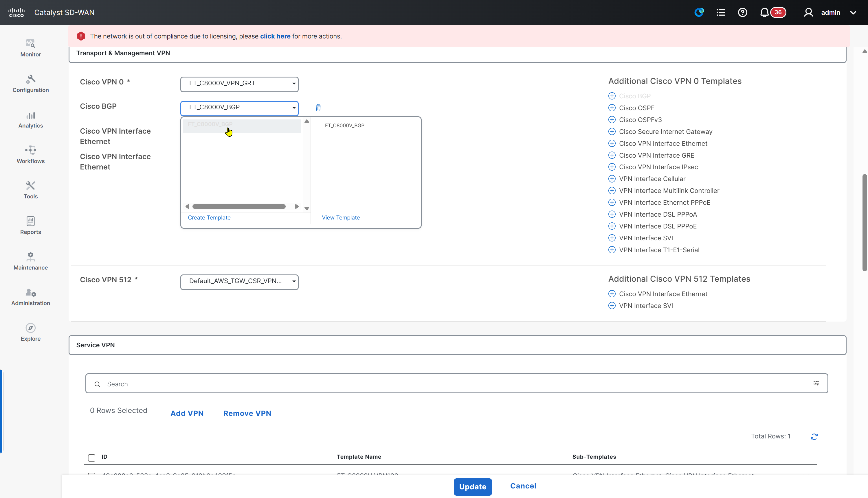This screenshot has width=868, height=498.
Task: Open the Workflows icon
Action: coord(30,150)
